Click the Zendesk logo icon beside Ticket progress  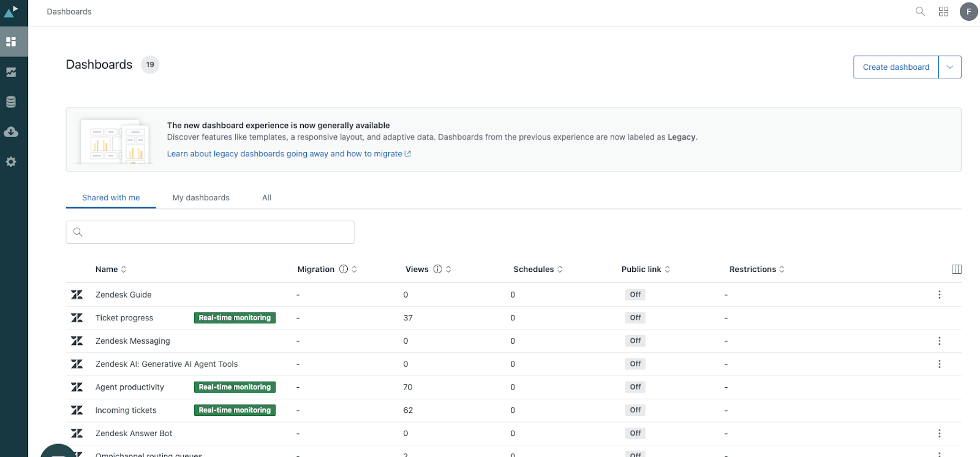[77, 318]
